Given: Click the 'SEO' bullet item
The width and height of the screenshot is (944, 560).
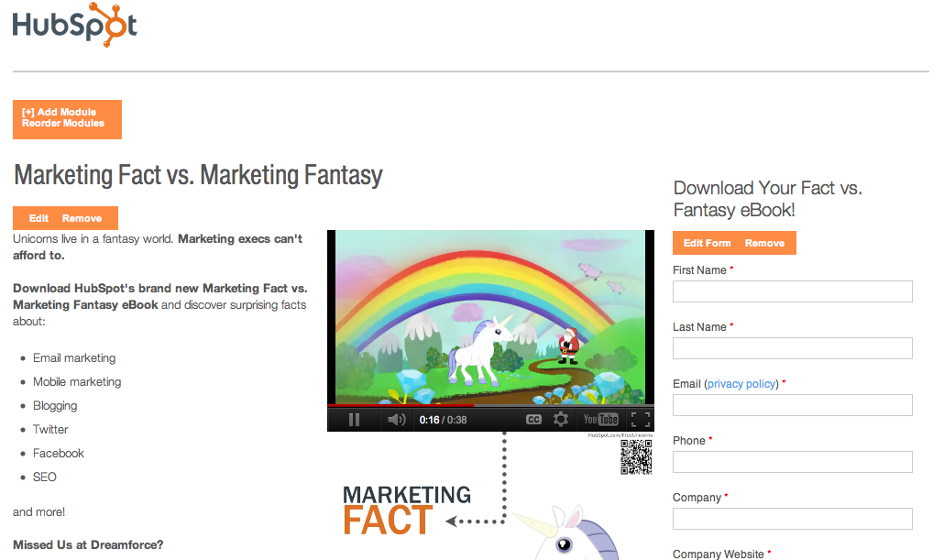Looking at the screenshot, I should [x=45, y=477].
